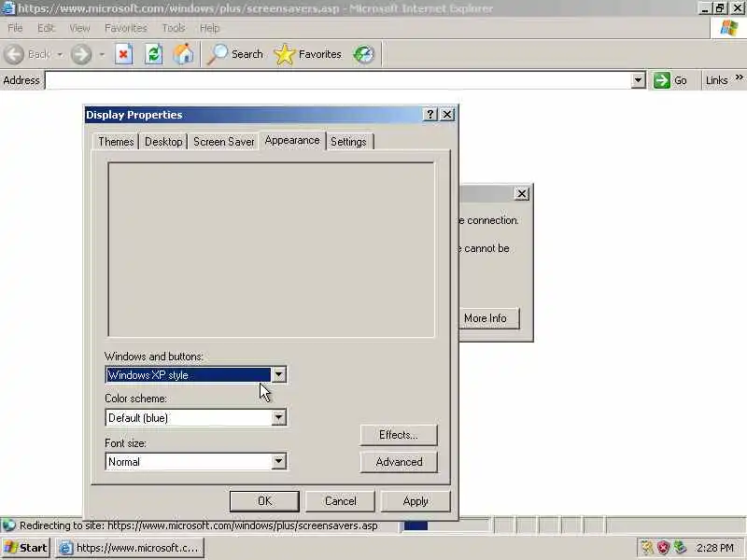
Task: Open the Favorites menu
Action: click(x=126, y=28)
